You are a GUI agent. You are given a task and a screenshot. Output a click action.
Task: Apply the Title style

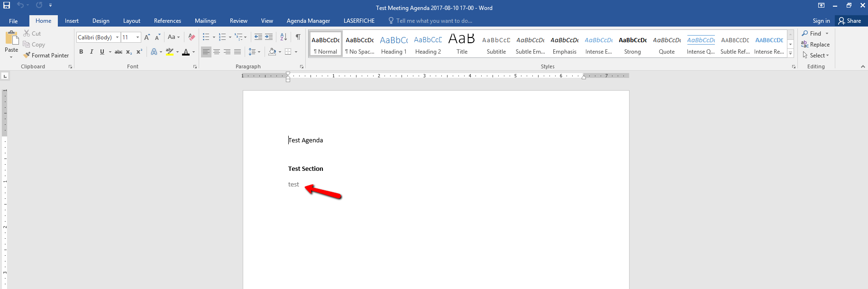(x=462, y=44)
